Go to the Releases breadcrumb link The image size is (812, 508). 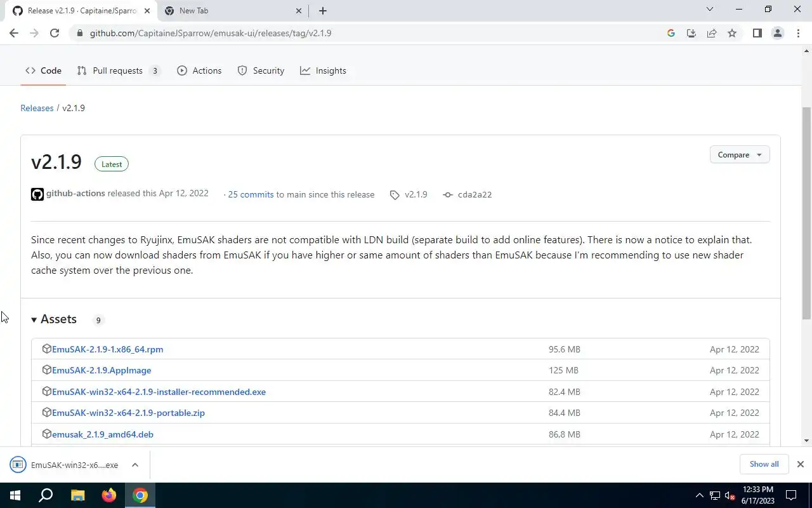37,108
